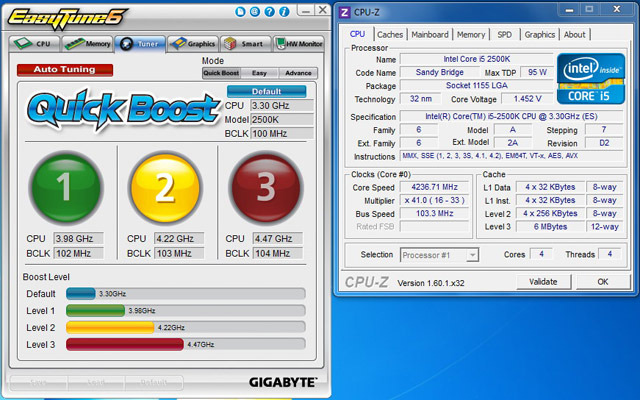Click the 'x 41.0 ( 16 - 33 )' multiplier value

coord(434,200)
